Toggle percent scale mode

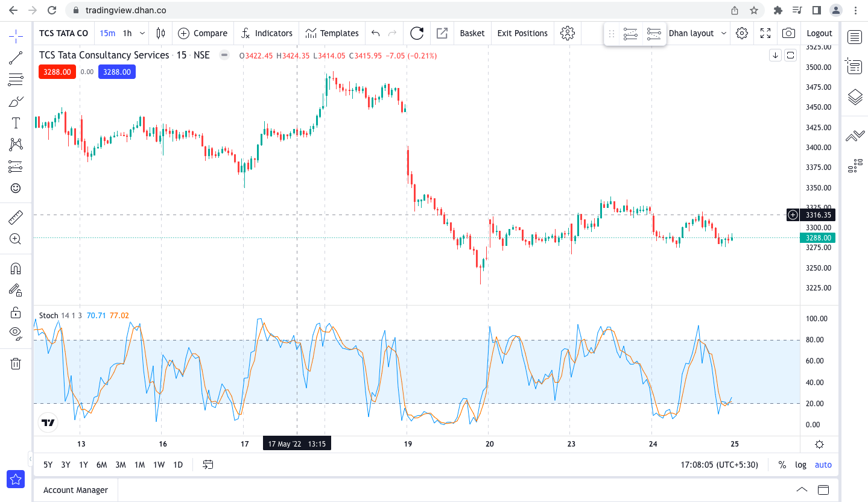point(782,465)
